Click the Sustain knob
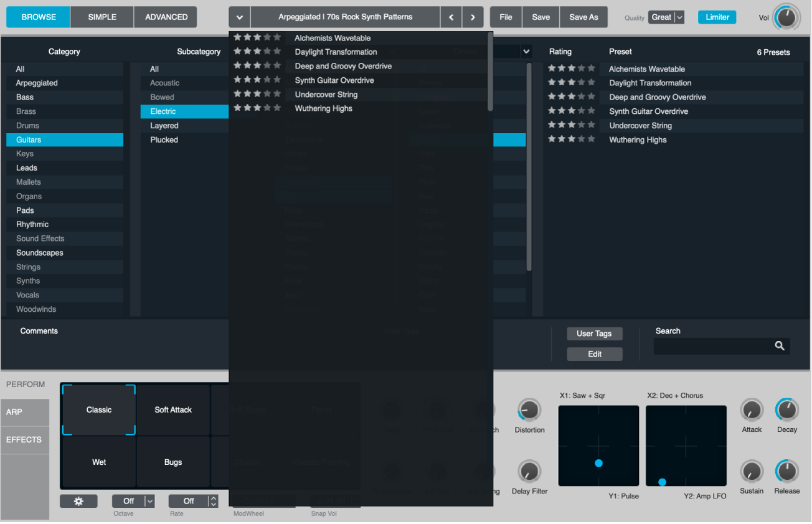812x524 pixels. click(x=752, y=471)
